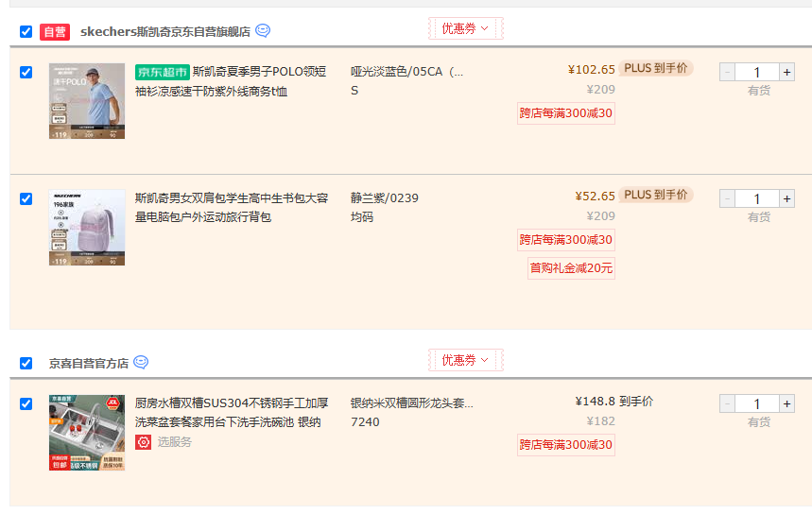This screenshot has height=514, width=812.
Task: Click the price ¥102.65
Action: pos(592,70)
